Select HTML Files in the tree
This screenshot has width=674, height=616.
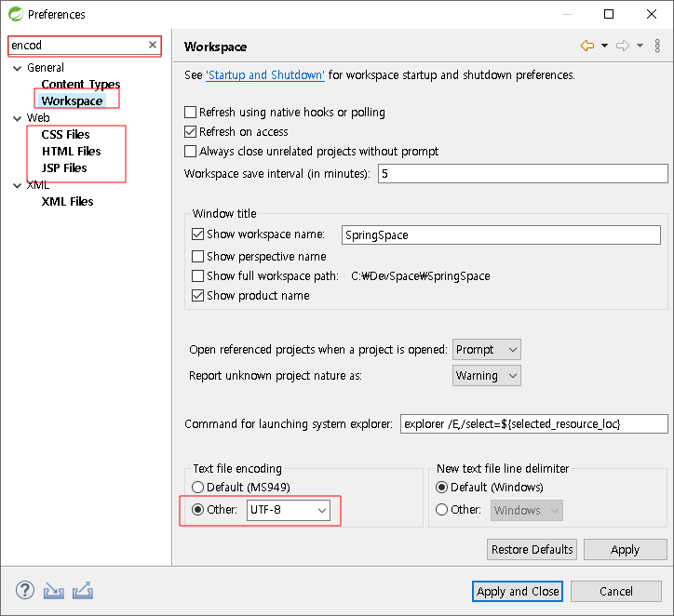tap(72, 151)
